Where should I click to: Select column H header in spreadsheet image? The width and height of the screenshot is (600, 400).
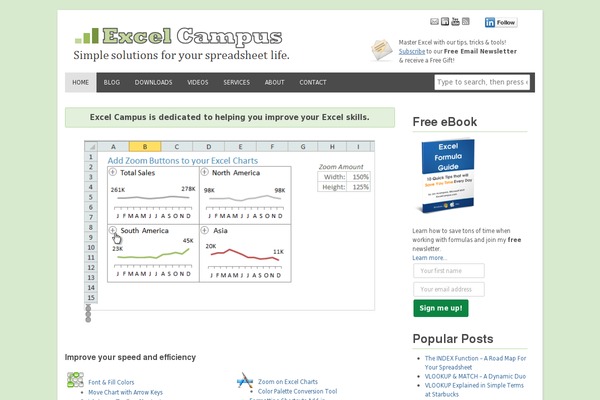pyautogui.click(x=332, y=147)
